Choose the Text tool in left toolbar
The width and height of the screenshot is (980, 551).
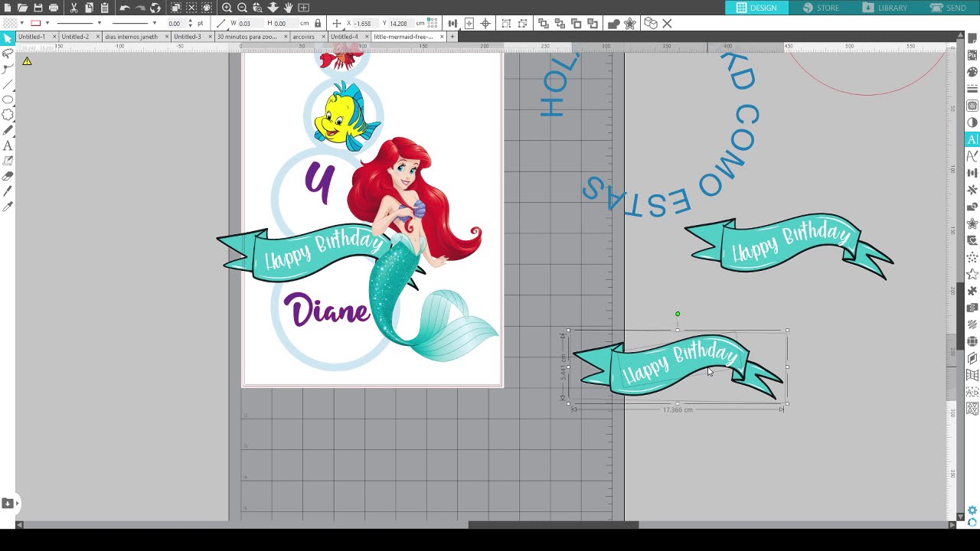8,145
